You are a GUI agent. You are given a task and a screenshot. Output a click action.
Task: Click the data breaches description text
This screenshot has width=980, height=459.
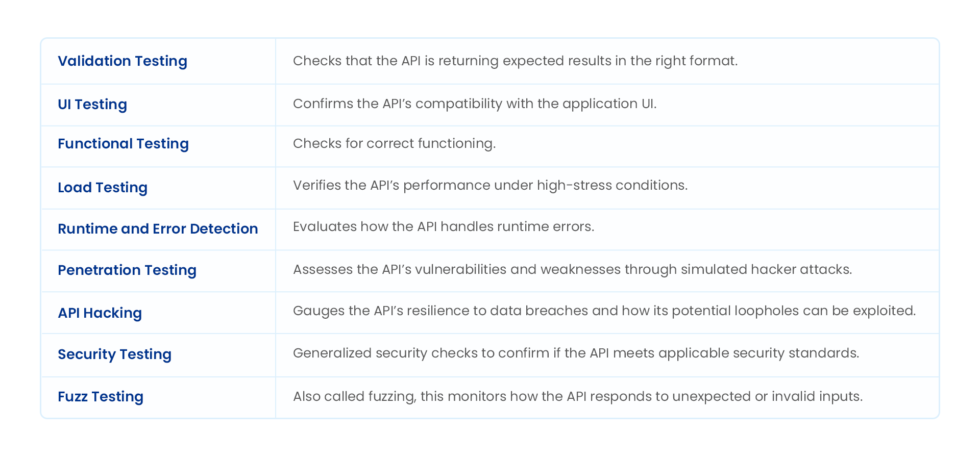pyautogui.click(x=604, y=311)
